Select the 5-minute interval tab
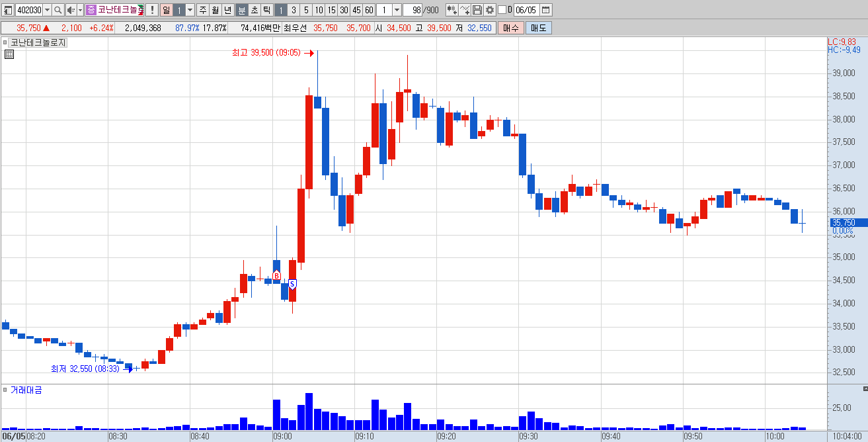 click(306, 10)
